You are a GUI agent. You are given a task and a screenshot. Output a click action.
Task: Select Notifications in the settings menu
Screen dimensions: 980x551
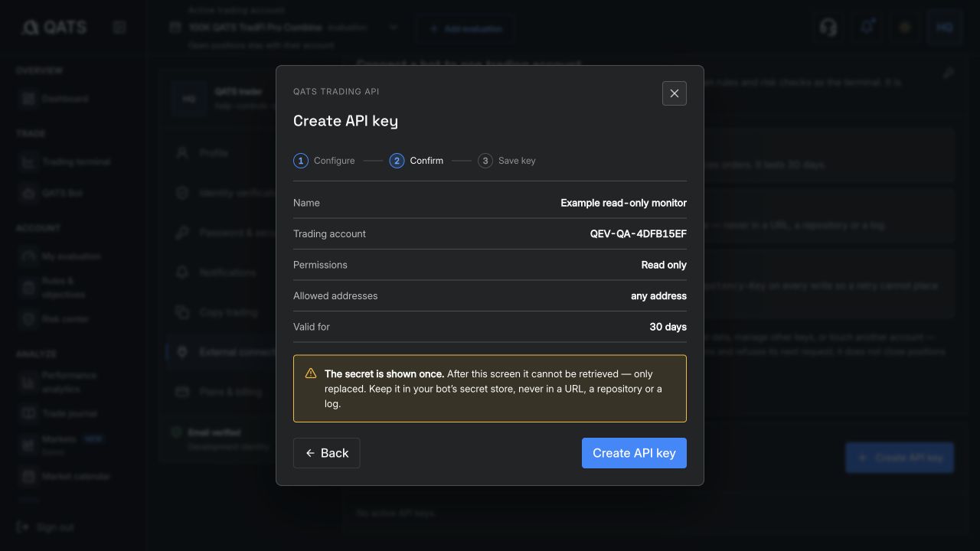[221, 272]
